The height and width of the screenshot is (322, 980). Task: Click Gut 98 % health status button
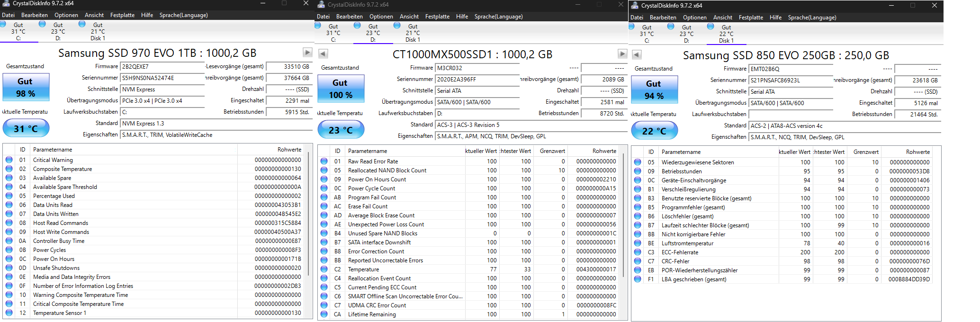(26, 87)
